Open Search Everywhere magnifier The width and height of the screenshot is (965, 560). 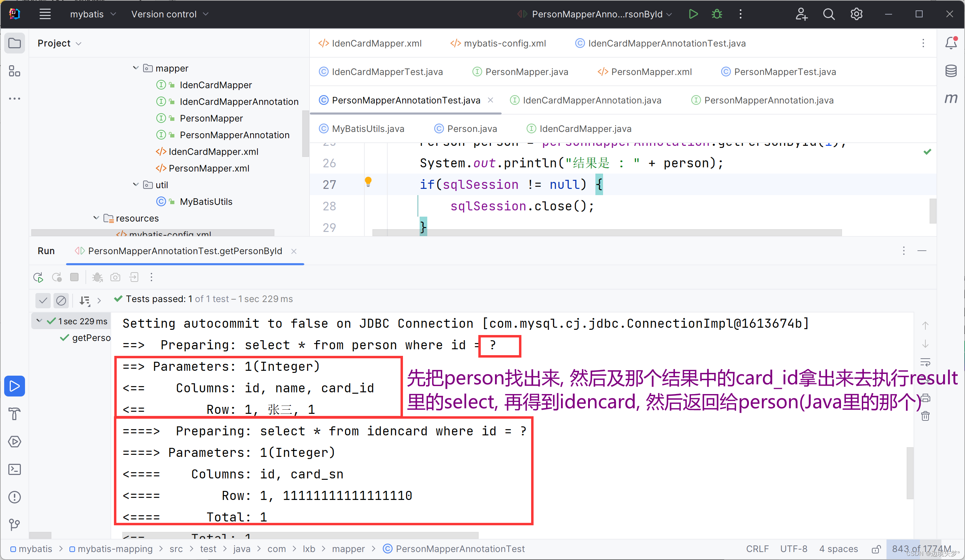(x=829, y=14)
